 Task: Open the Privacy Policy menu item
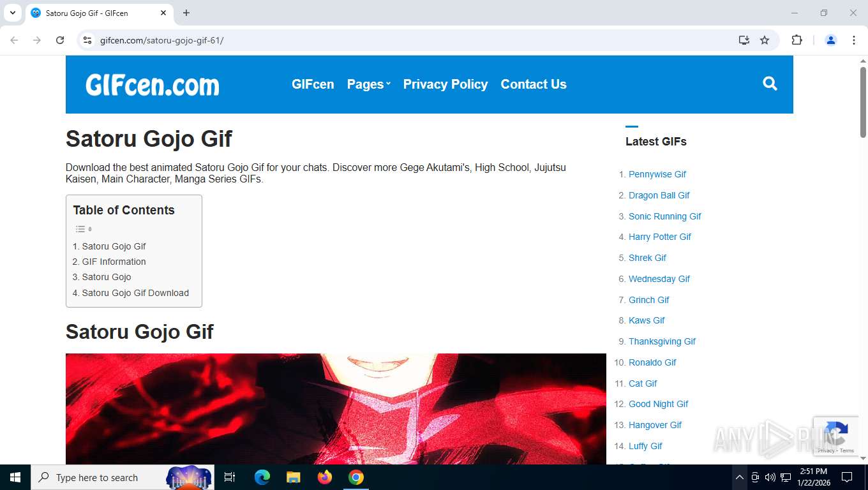[445, 84]
